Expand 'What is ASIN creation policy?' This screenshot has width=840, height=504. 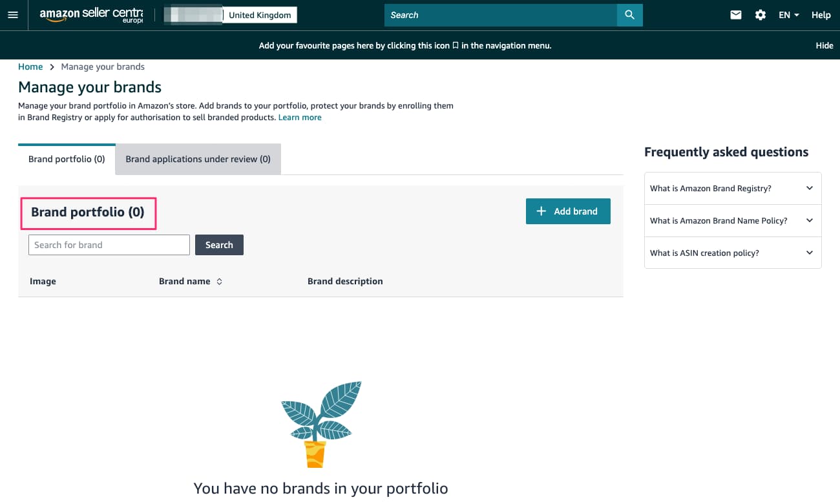click(733, 253)
